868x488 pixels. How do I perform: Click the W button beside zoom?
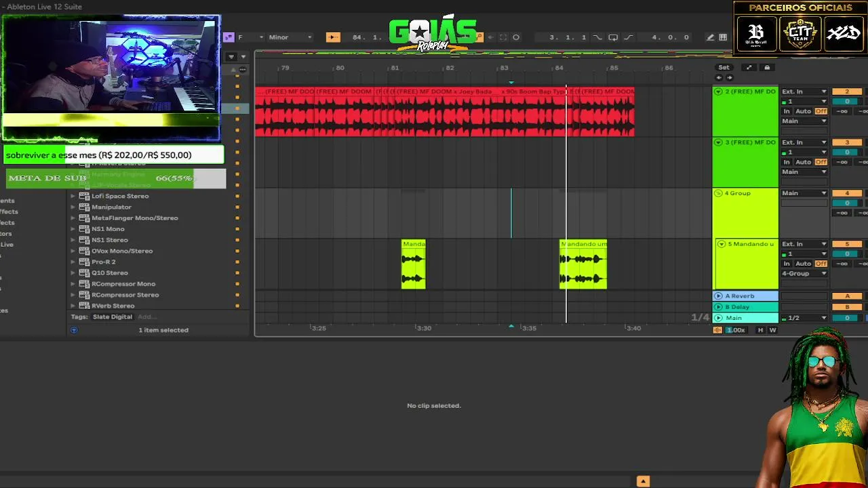[772, 330]
